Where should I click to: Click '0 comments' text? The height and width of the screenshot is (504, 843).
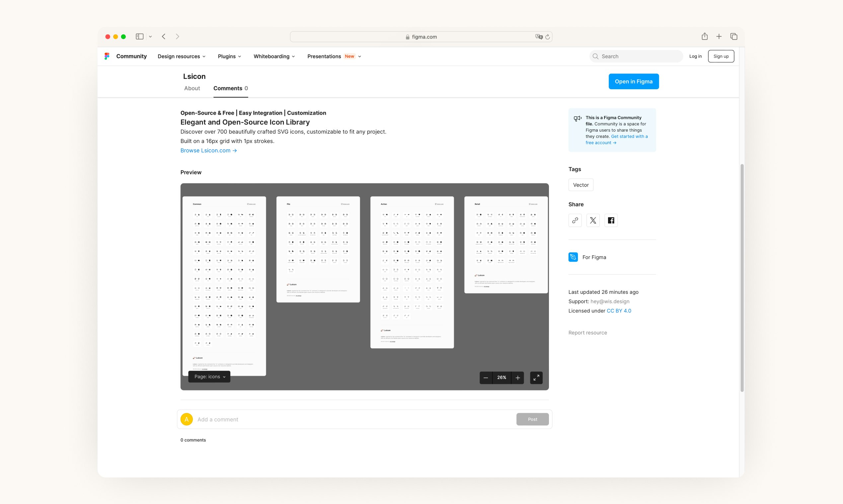pyautogui.click(x=193, y=440)
